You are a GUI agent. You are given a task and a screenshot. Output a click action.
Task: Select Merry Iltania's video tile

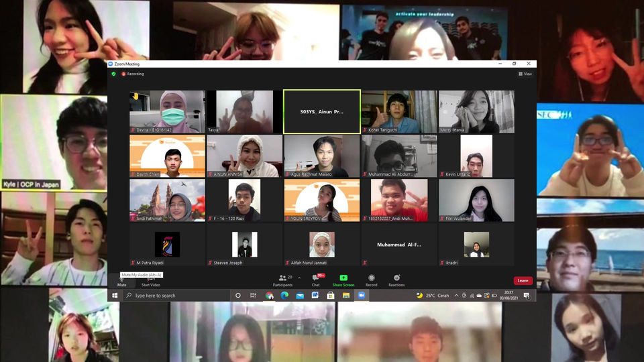tap(476, 112)
